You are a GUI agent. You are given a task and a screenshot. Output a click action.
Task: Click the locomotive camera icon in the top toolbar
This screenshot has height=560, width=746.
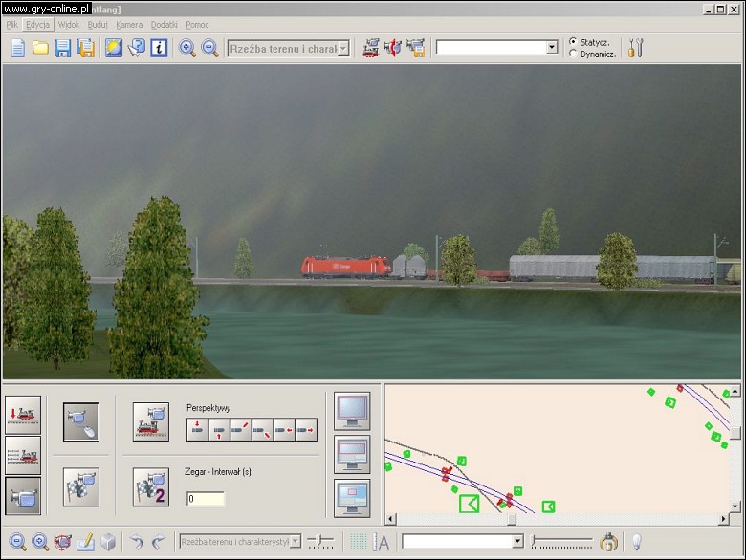[x=371, y=48]
